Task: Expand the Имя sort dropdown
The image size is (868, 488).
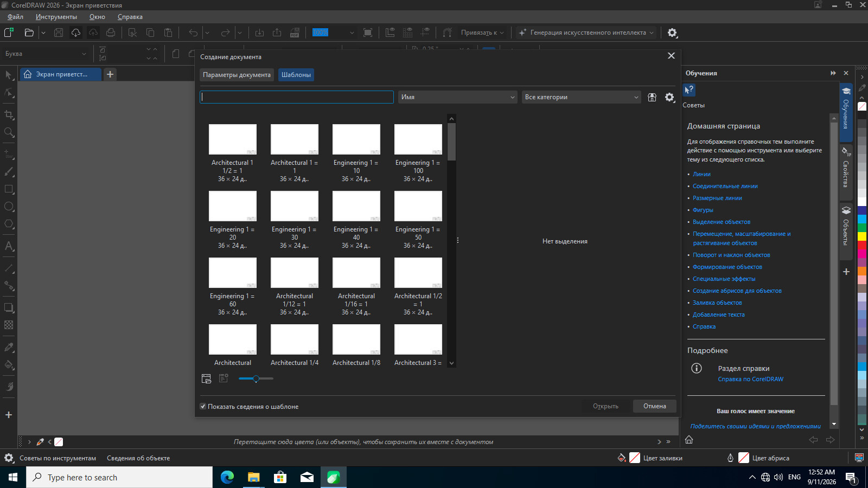Action: (x=458, y=97)
